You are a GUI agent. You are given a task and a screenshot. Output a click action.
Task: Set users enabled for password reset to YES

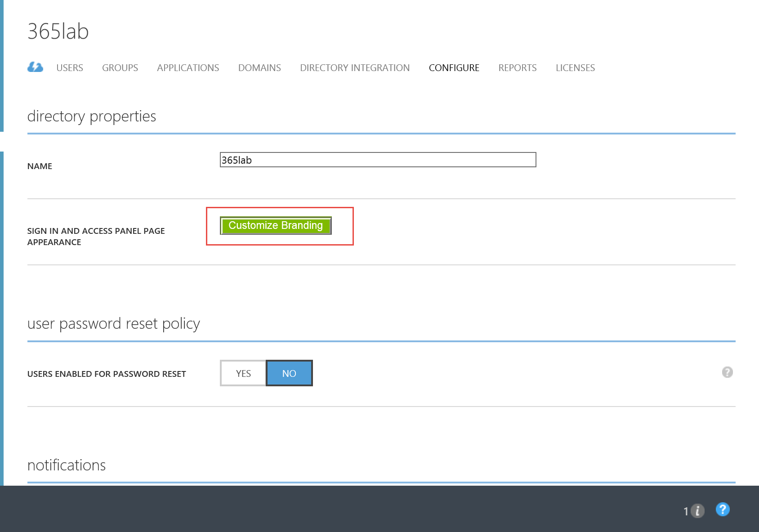243,373
